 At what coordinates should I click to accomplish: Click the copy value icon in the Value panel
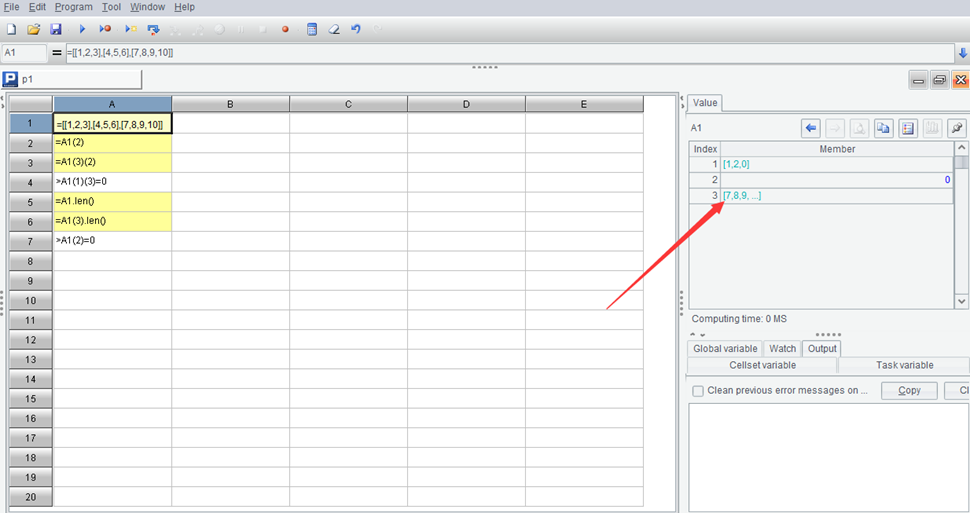[883, 128]
